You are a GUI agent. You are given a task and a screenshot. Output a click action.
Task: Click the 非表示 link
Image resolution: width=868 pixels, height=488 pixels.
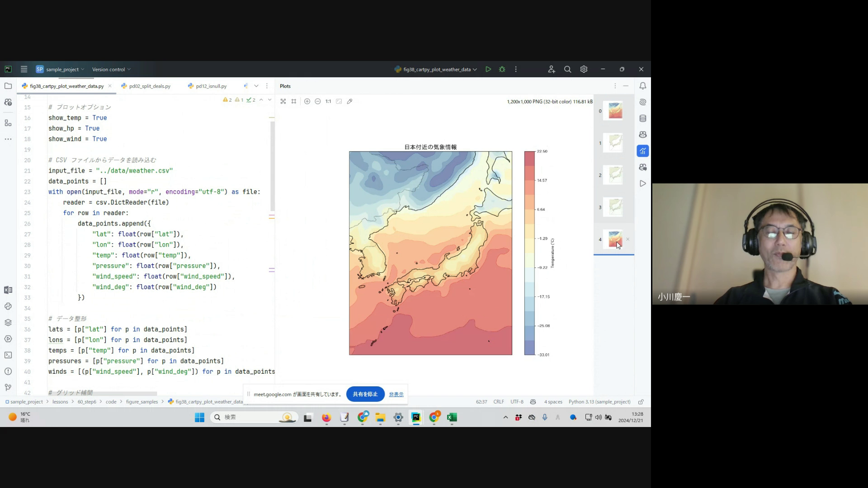point(396,394)
